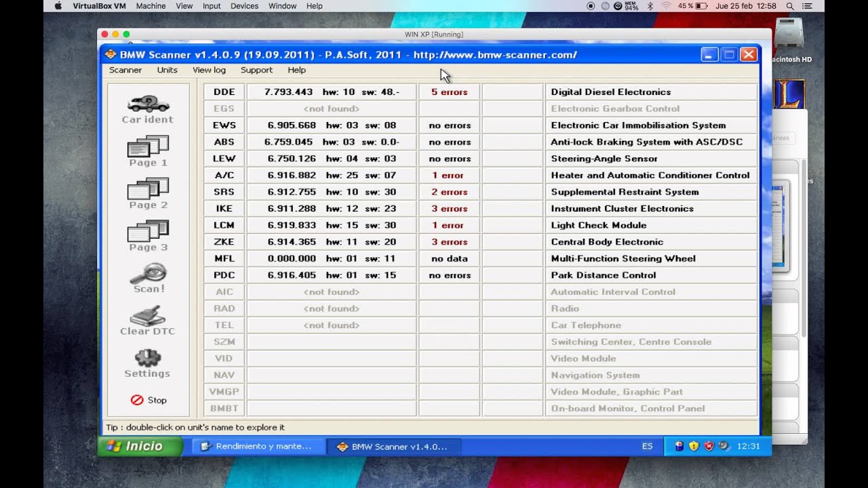Click the Stop button
868x488 pixels.
(x=149, y=400)
